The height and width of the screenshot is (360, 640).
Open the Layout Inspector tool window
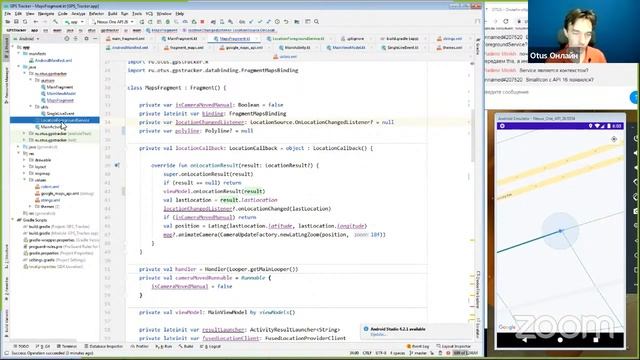(x=454, y=347)
